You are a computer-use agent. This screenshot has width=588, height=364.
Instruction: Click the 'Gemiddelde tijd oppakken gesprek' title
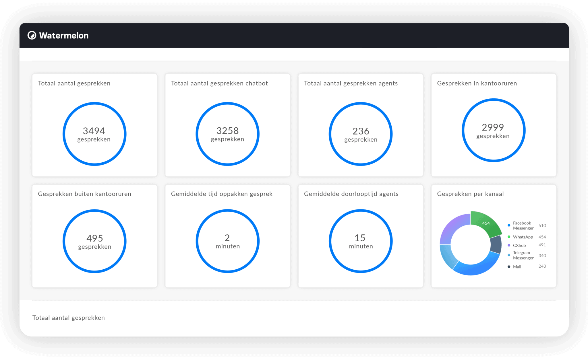coord(222,194)
